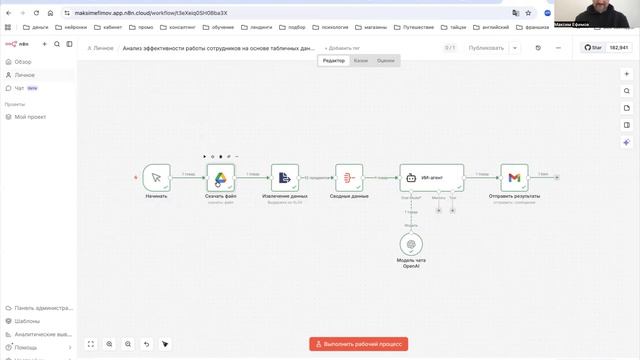
Task: Open the translate page icon
Action: 516,13
